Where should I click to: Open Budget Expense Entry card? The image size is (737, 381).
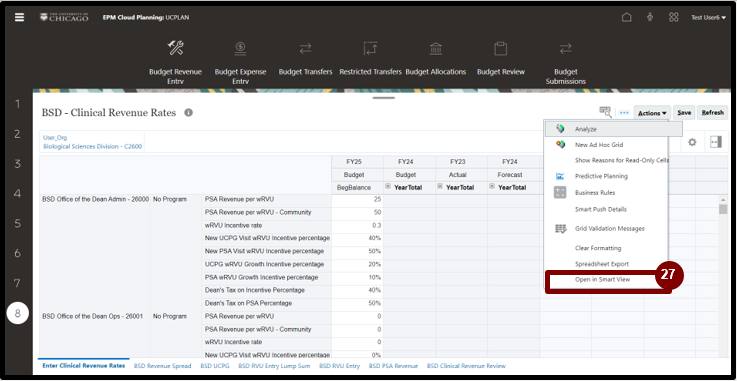tap(240, 62)
